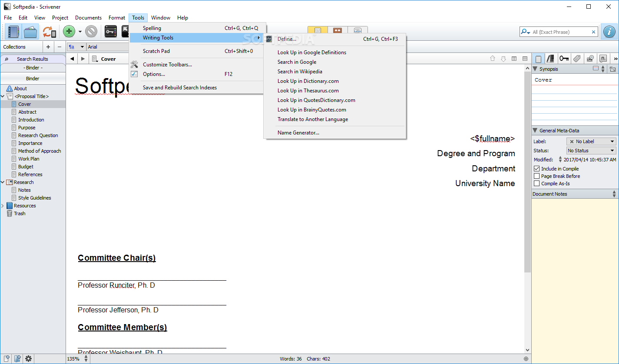Click the binder footer gear icon
Viewport: 619px width, 364px height.
tap(29, 359)
